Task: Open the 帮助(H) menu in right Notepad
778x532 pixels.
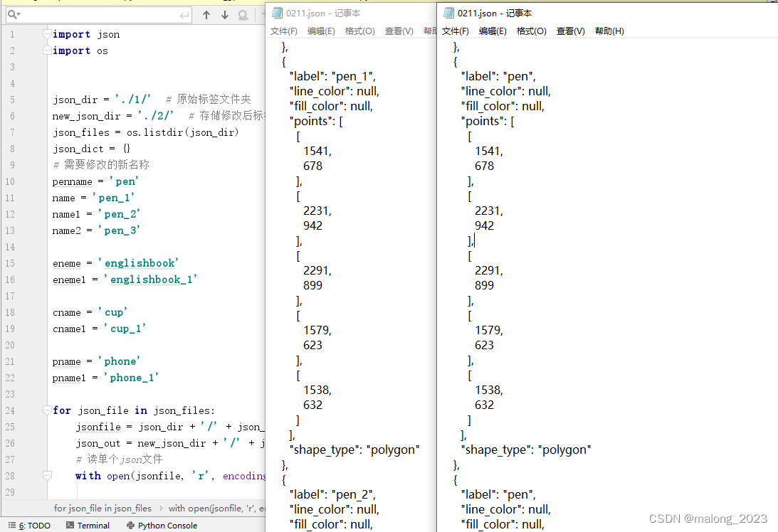Action: (609, 31)
